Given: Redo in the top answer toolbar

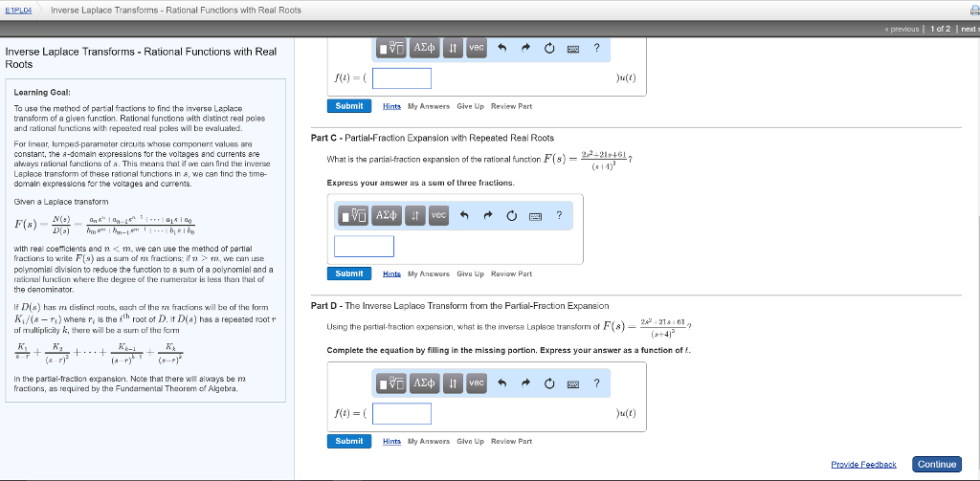Looking at the screenshot, I should point(525,48).
